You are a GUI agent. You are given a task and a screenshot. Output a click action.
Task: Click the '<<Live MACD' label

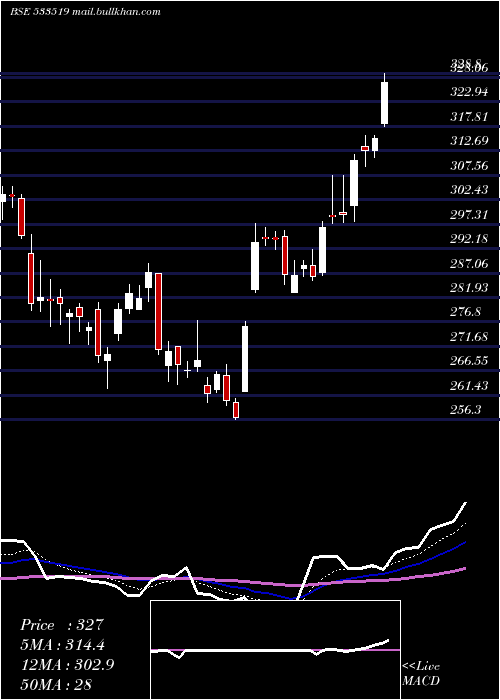(421, 673)
